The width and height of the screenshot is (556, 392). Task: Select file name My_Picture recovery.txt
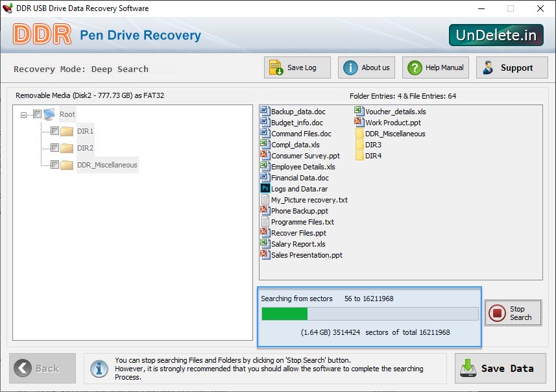pos(309,200)
